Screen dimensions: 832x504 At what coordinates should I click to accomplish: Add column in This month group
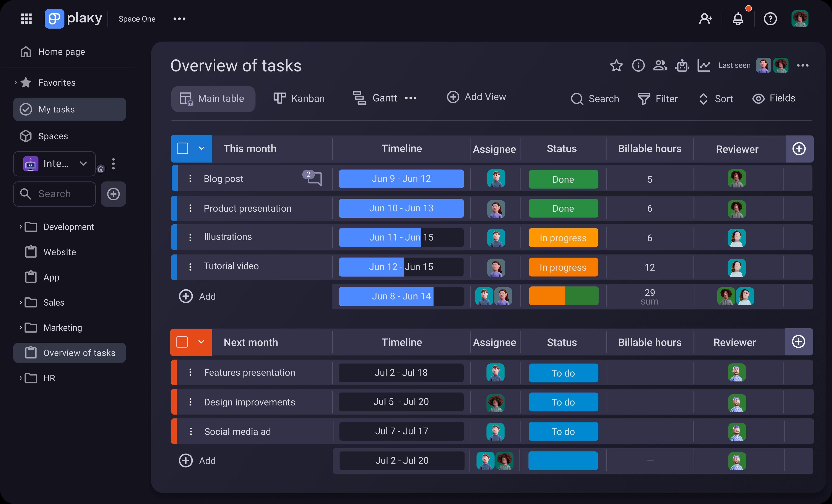799,149
